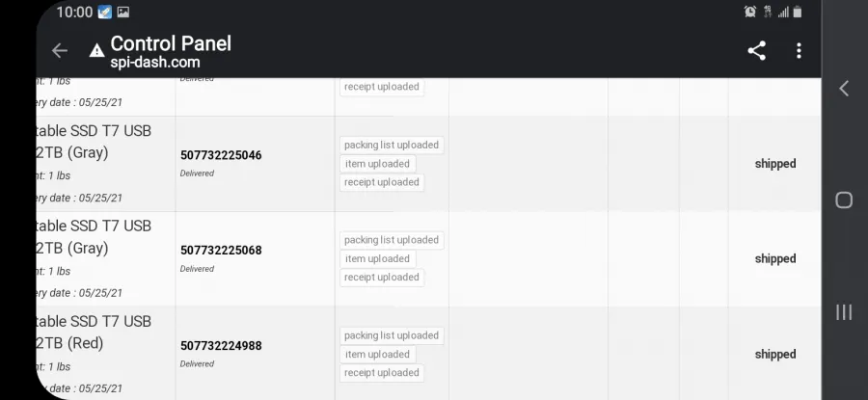Tap the Android home button
The width and height of the screenshot is (868, 400).
(844, 200)
